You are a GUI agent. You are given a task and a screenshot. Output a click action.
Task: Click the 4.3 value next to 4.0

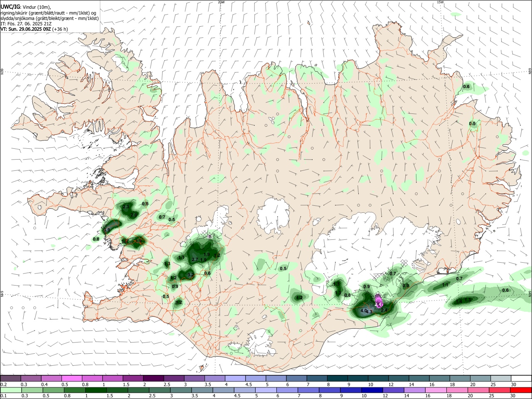[369, 312]
